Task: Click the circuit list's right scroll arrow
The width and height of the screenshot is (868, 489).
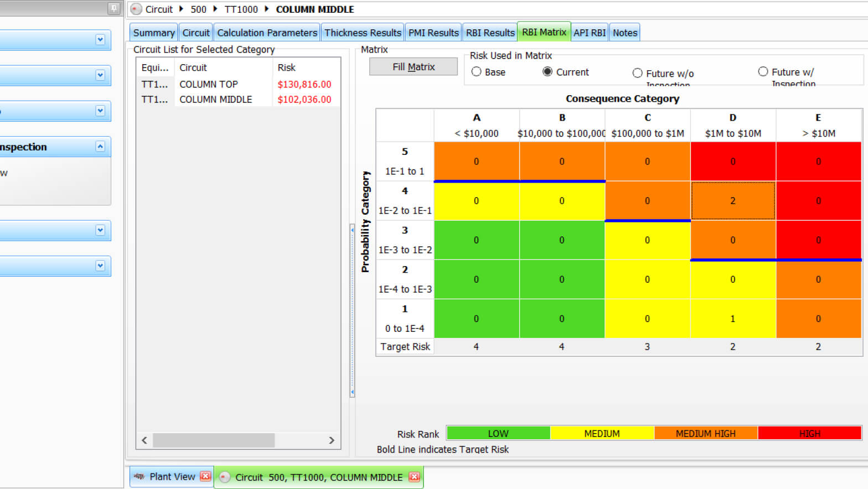Action: coord(332,440)
